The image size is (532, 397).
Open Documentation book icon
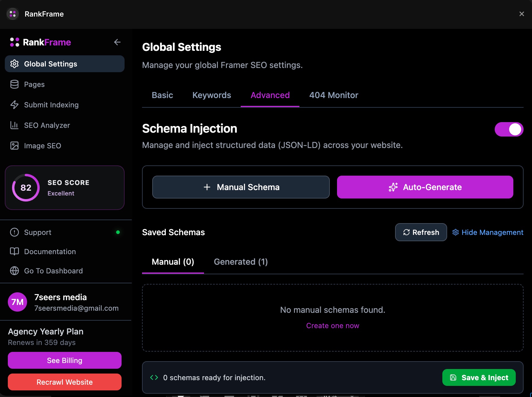(14, 251)
